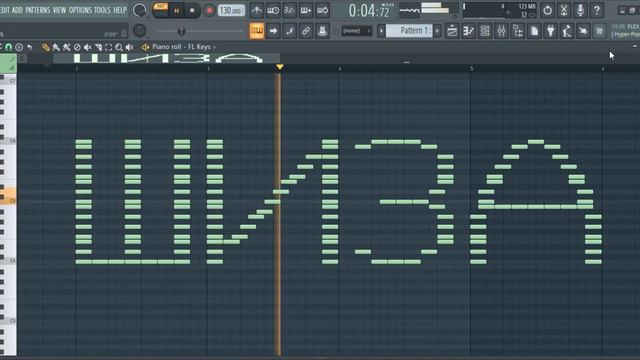Disable typing keyboard to piano (orange icon)
This screenshot has height=360, width=640.
coord(257,31)
